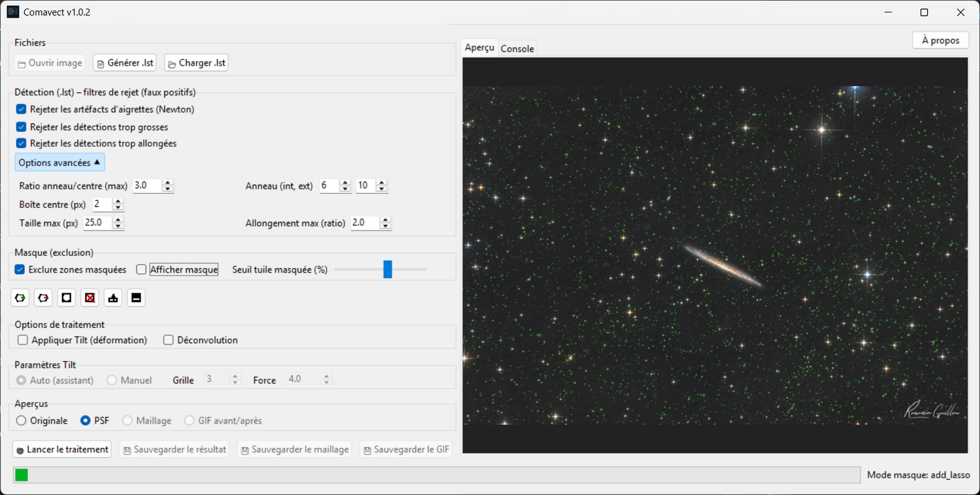Screen dimensions: 980x495
Task: Click the black box with white bar icon
Action: [136, 298]
